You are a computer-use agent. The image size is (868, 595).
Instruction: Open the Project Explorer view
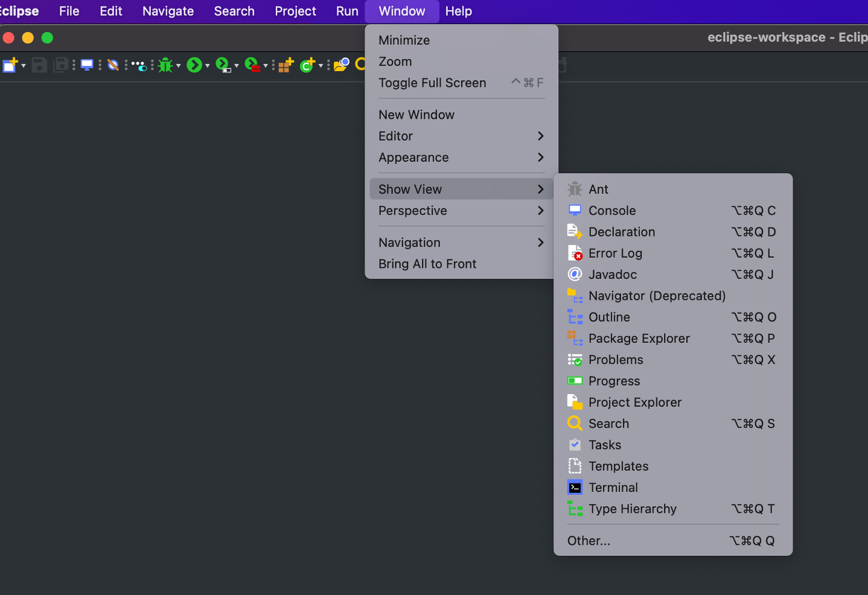(673, 402)
